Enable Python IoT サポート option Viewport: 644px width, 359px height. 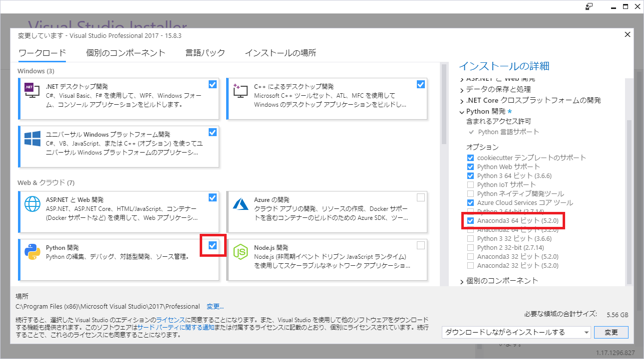click(x=470, y=184)
